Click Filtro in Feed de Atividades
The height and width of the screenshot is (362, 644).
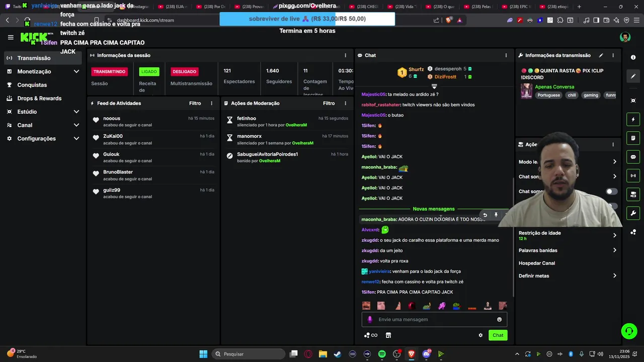[x=195, y=104]
